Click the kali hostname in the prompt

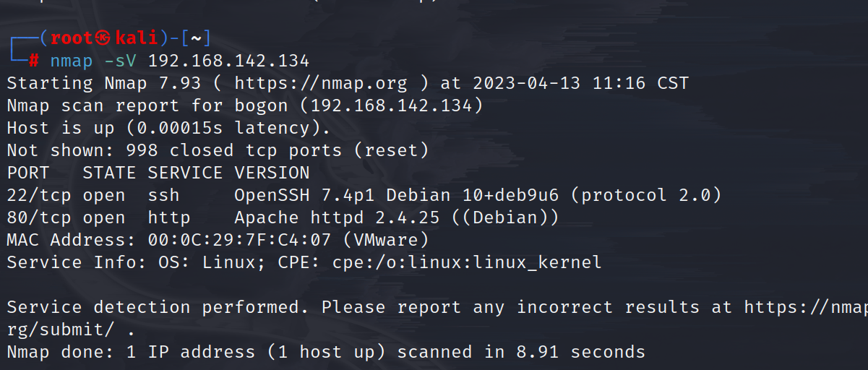[x=137, y=39]
